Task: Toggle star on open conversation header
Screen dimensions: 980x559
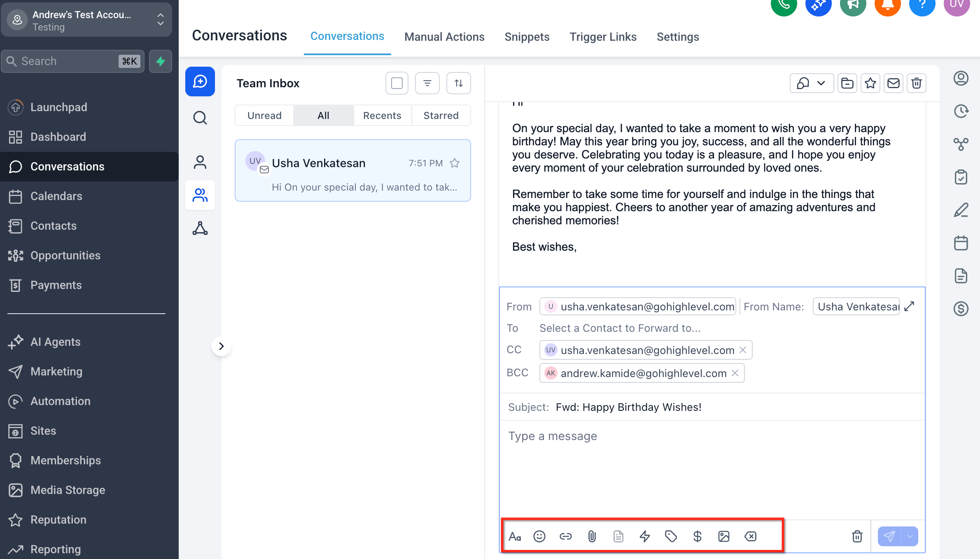Action: point(870,83)
